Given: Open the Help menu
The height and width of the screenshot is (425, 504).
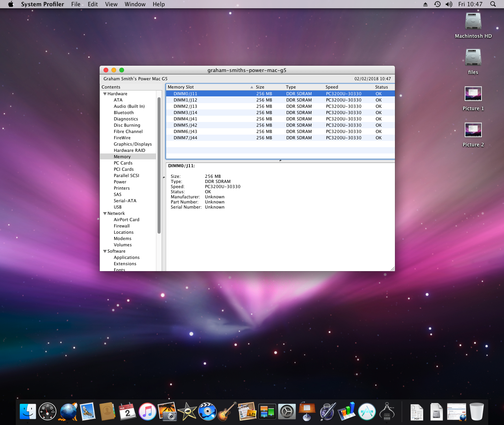Looking at the screenshot, I should (x=159, y=4).
